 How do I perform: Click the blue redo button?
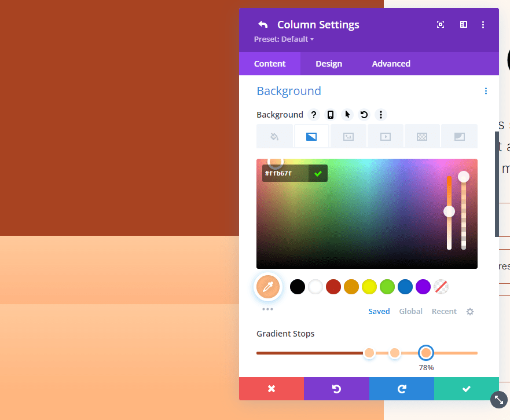402,389
